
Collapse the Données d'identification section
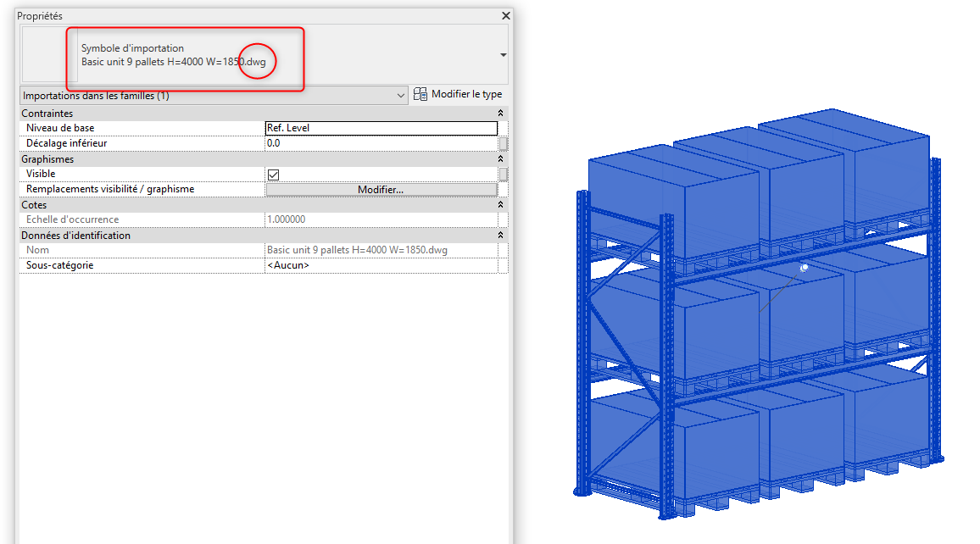pos(500,236)
